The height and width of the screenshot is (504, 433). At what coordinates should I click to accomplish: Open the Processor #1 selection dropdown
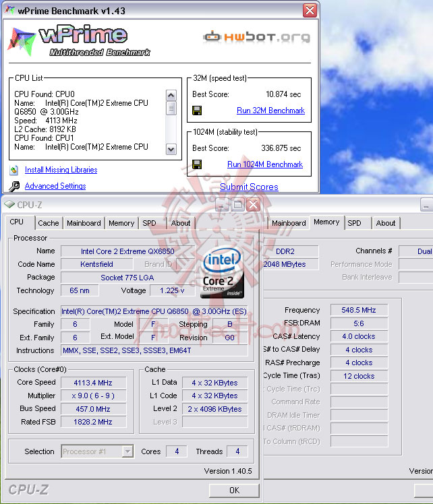127,451
